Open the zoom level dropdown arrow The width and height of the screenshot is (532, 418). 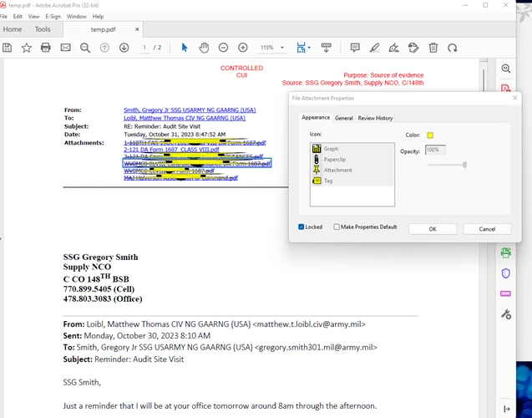tap(282, 48)
